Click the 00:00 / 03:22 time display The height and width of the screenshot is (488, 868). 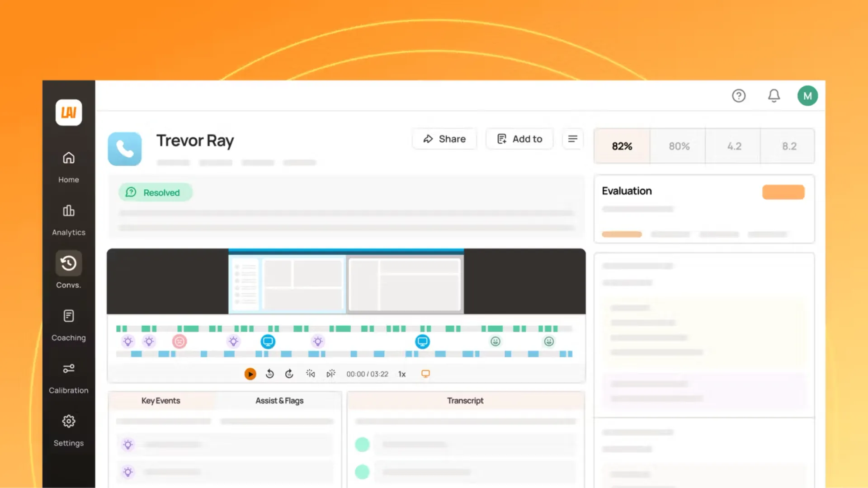[x=367, y=374]
